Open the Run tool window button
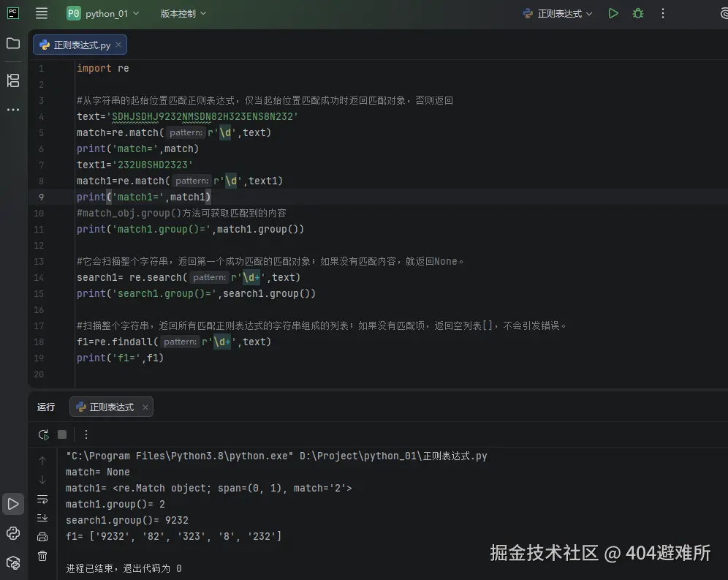Viewport: 728px width, 580px height. click(x=13, y=504)
